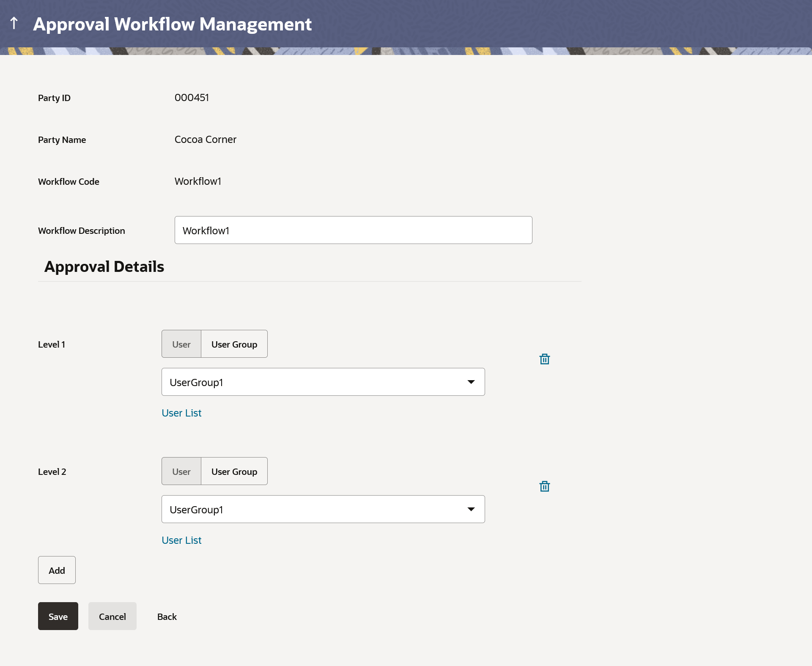The image size is (812, 666).
Task: Focus the Workflow Description field
Action: [353, 230]
